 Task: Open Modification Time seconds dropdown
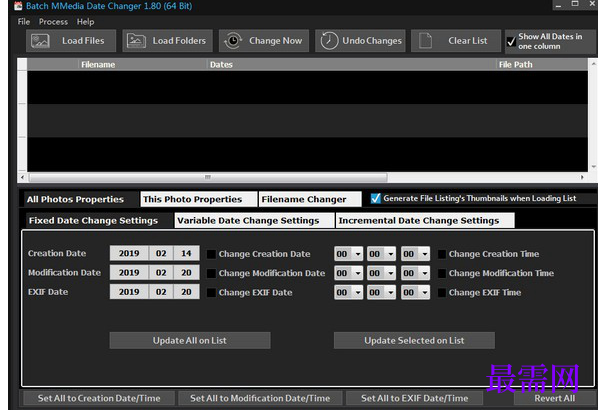point(415,273)
